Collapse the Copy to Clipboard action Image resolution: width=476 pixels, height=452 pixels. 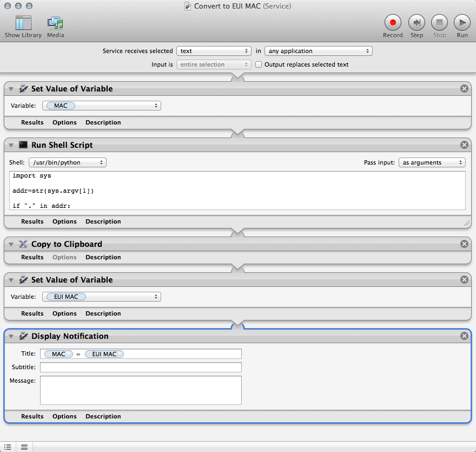(x=11, y=245)
